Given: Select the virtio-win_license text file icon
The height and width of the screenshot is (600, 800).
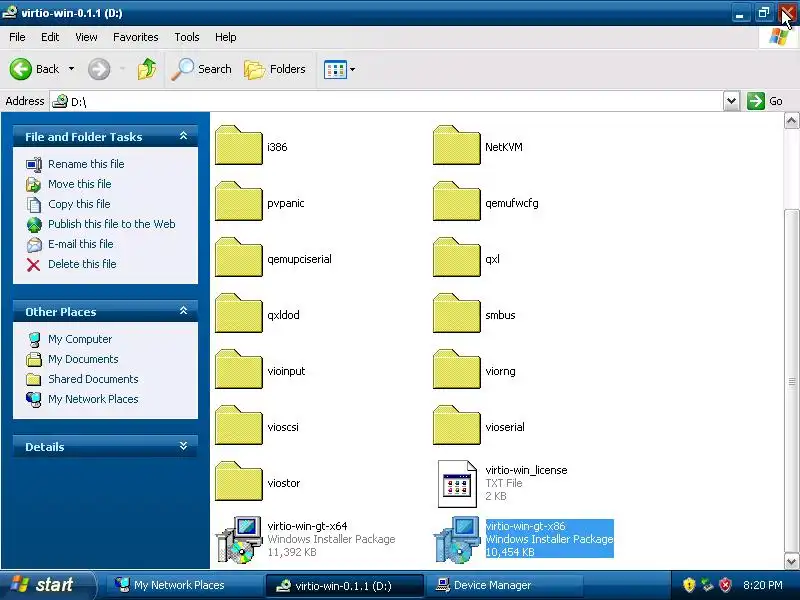Looking at the screenshot, I should (x=457, y=484).
